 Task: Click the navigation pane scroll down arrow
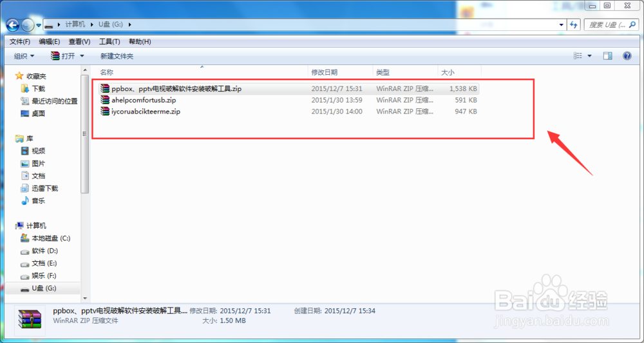pos(85,299)
